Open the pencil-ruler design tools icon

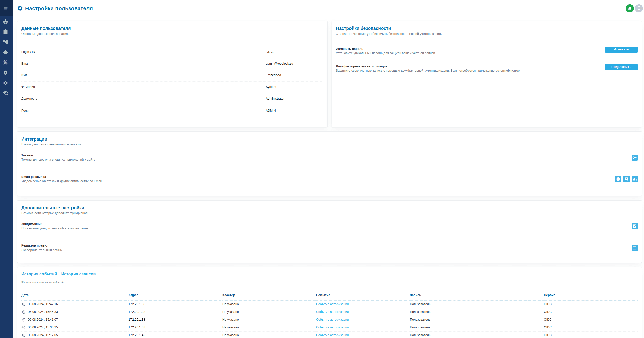(x=6, y=63)
